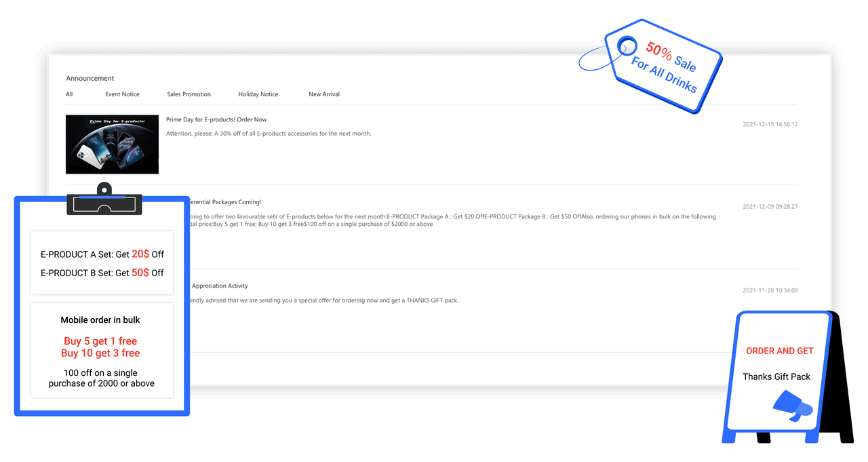The height and width of the screenshot is (462, 868).
Task: Open the Prime Day phones thumbnail
Action: tap(112, 144)
